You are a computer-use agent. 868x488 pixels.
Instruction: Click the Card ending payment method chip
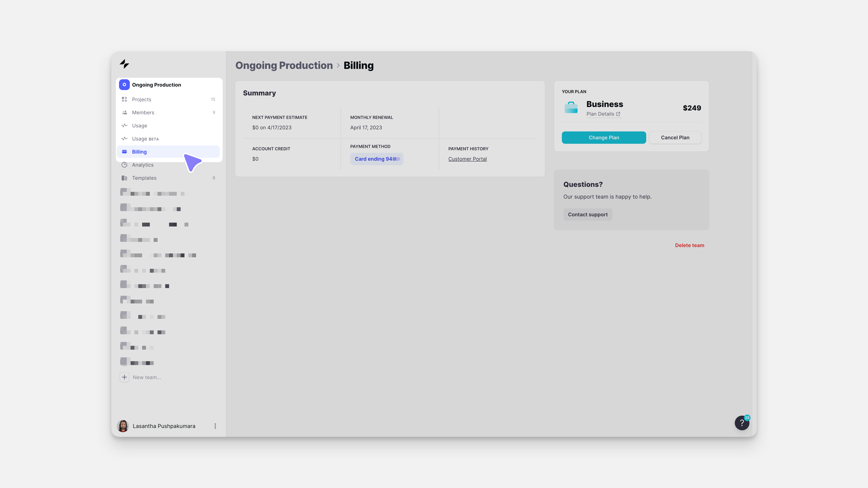tap(376, 159)
